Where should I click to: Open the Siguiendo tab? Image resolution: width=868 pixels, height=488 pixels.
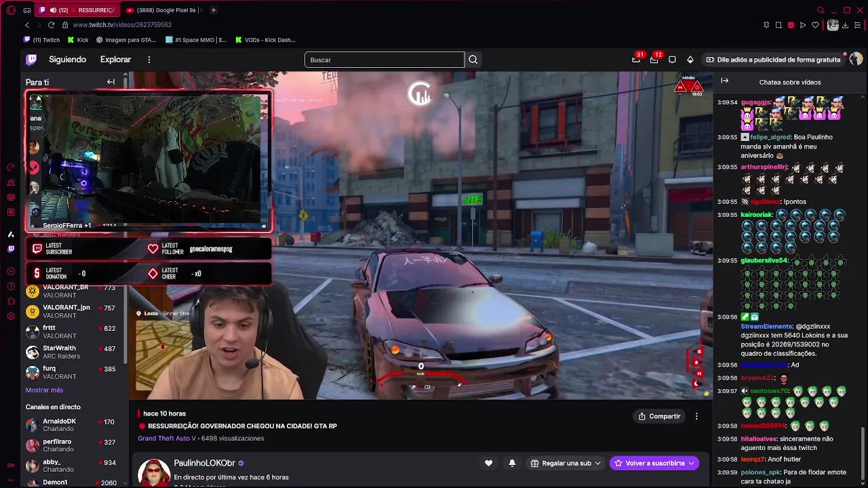(67, 60)
